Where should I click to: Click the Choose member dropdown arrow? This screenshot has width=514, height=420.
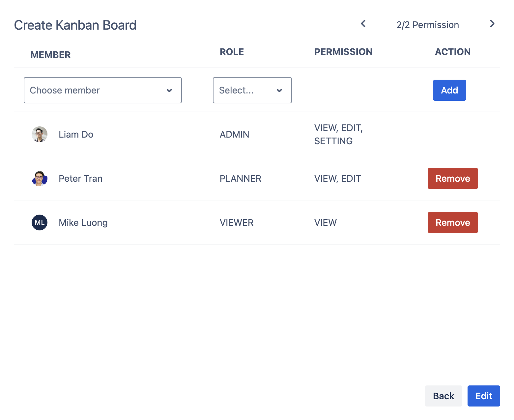pos(169,91)
